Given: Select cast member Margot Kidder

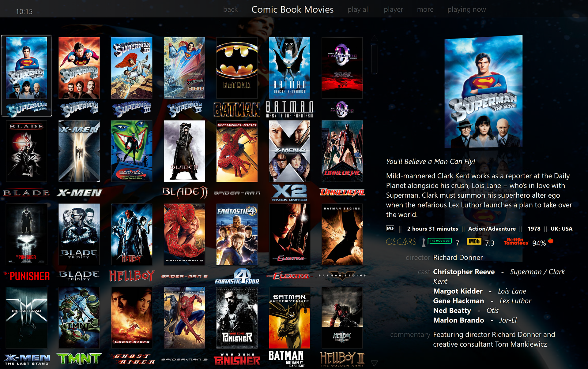Looking at the screenshot, I should [x=458, y=291].
